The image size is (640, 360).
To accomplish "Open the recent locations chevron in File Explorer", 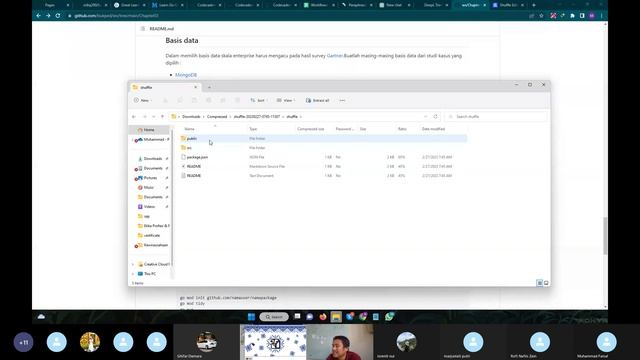I will pos(153,117).
